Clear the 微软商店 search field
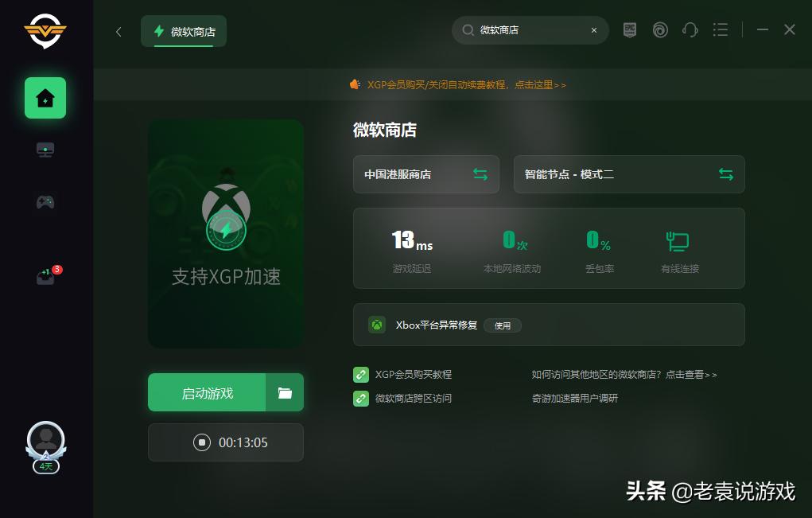 (x=594, y=29)
